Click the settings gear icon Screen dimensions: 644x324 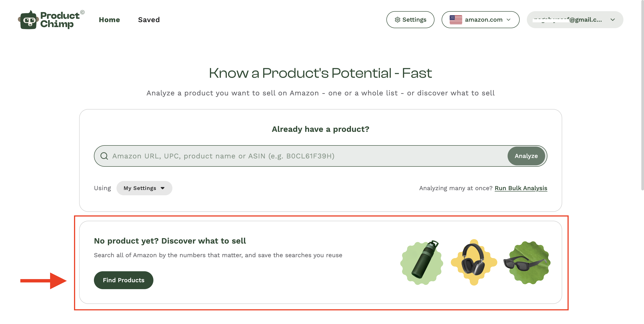(x=397, y=20)
